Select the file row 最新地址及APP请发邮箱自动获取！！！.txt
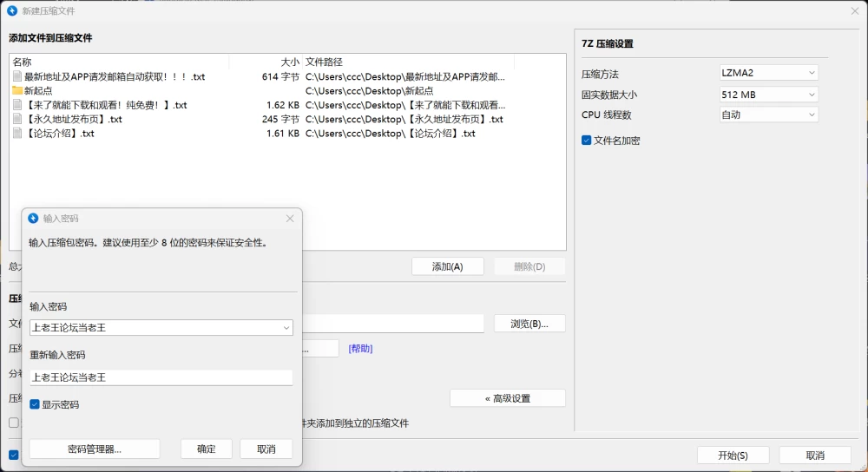The width and height of the screenshot is (868, 472). coord(115,77)
